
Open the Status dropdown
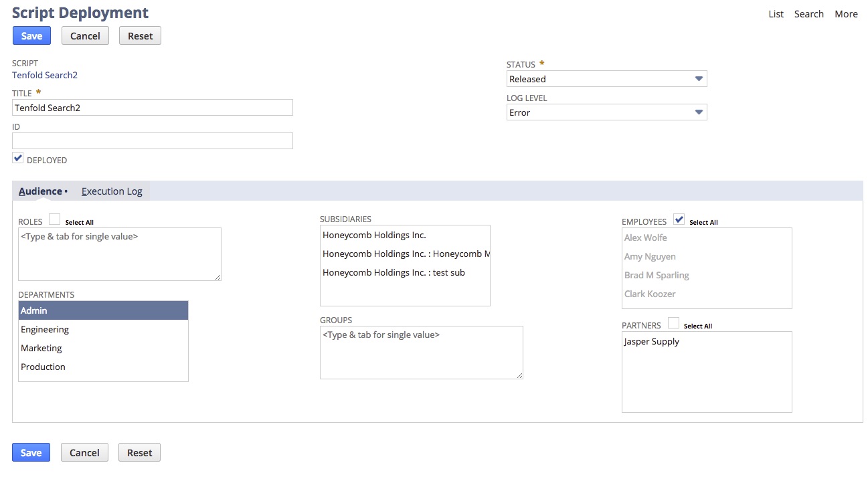point(606,79)
